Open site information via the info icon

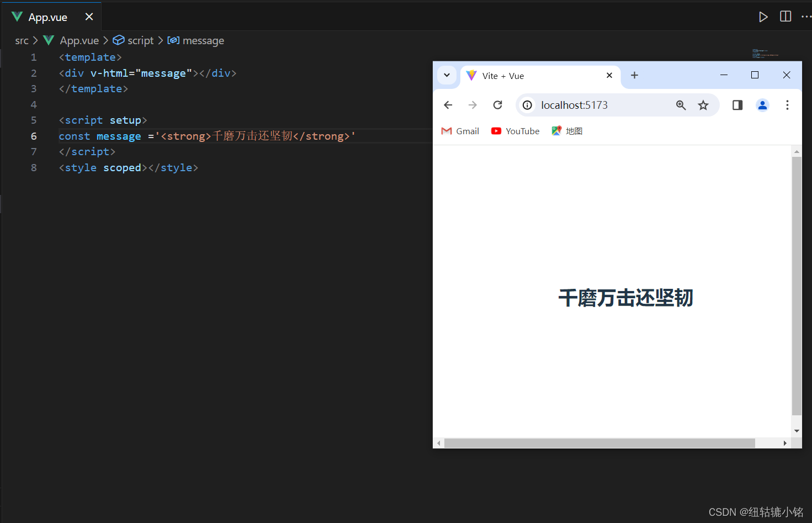(527, 105)
